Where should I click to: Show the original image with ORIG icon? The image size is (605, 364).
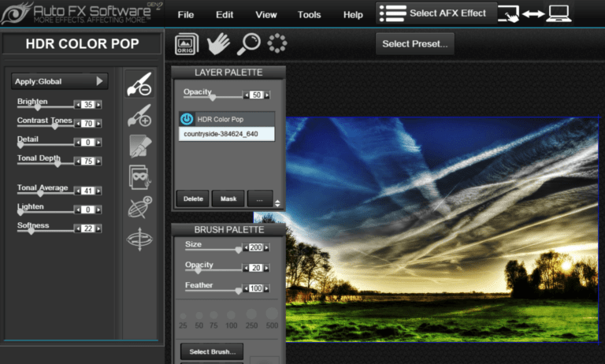click(x=187, y=44)
